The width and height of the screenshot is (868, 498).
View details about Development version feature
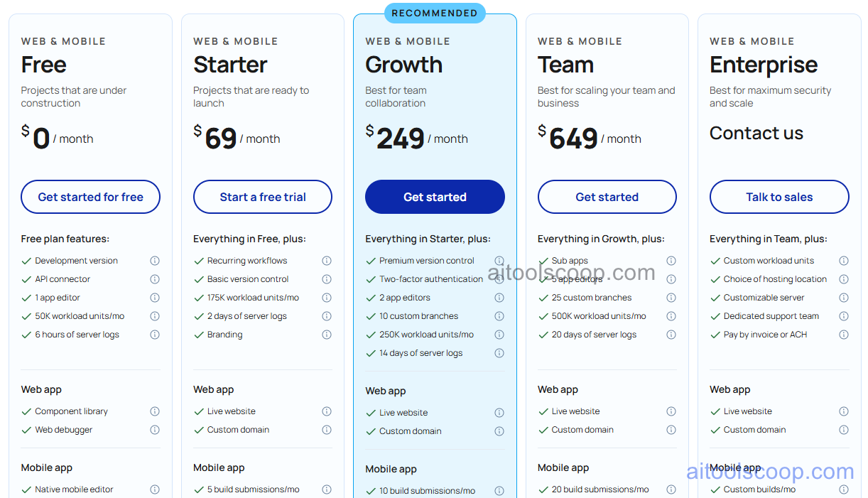[155, 261]
